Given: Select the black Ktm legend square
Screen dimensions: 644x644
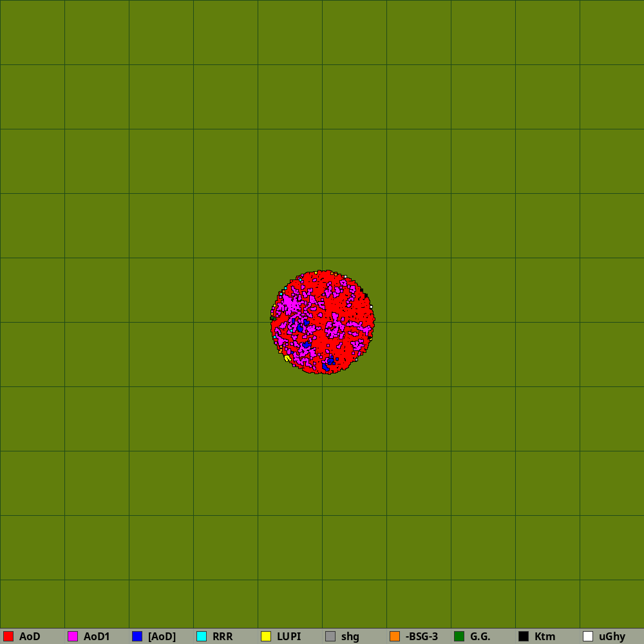Looking at the screenshot, I should 524,636.
